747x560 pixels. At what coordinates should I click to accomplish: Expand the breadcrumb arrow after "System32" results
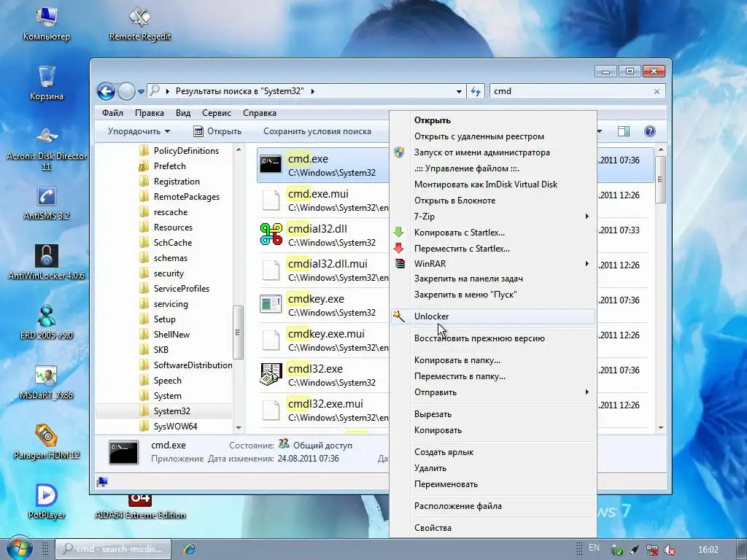point(312,91)
